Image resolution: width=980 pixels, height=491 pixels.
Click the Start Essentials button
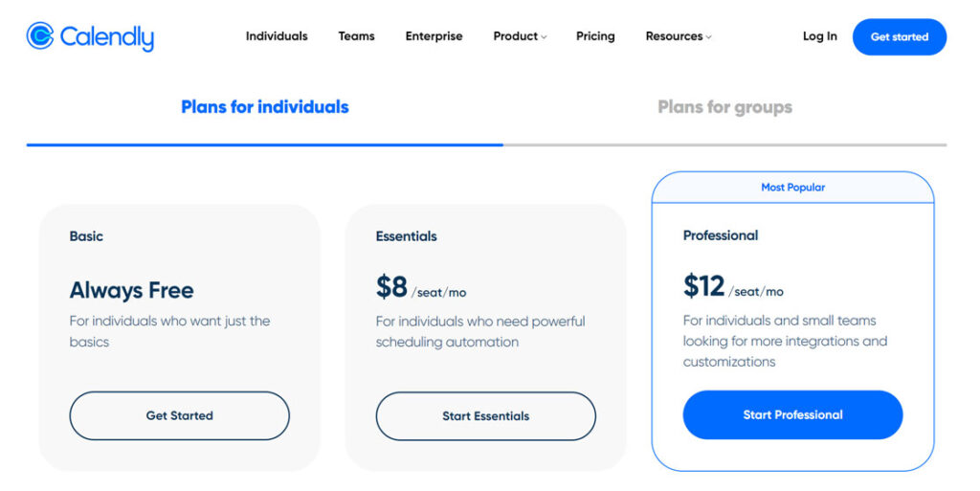point(485,416)
